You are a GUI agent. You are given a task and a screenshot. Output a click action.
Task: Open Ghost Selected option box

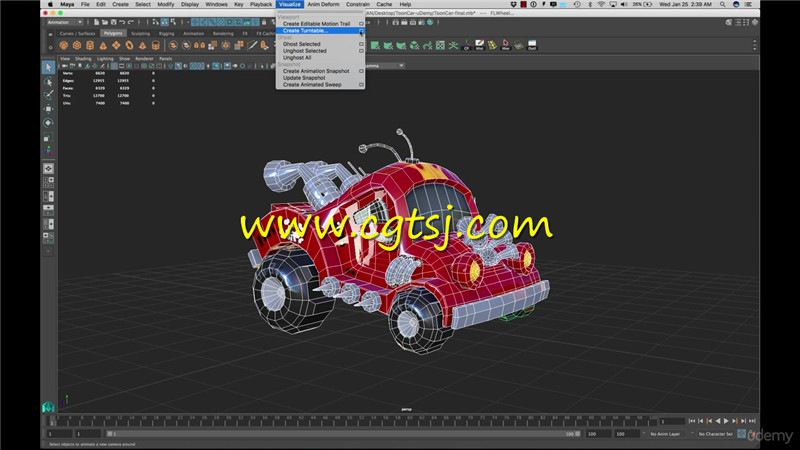click(361, 44)
